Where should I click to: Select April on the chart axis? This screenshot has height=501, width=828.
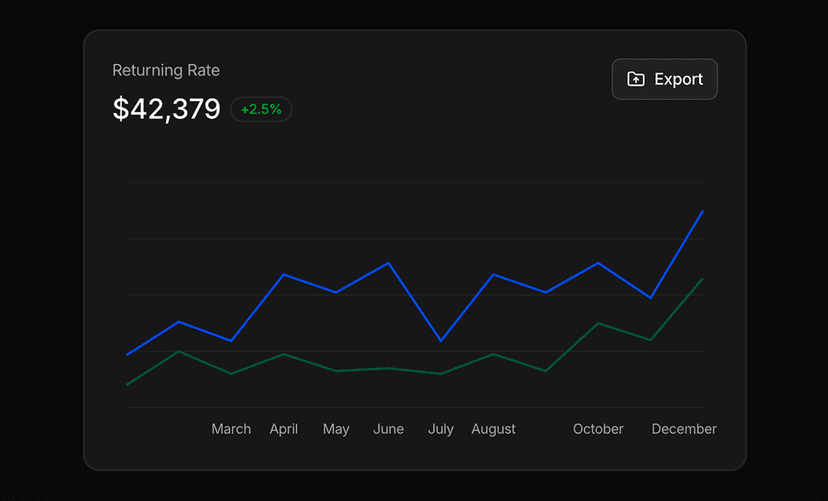(284, 429)
